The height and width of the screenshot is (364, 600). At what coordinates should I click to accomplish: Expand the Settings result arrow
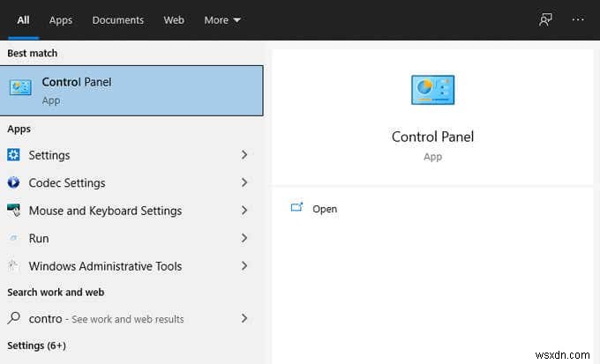pyautogui.click(x=244, y=155)
